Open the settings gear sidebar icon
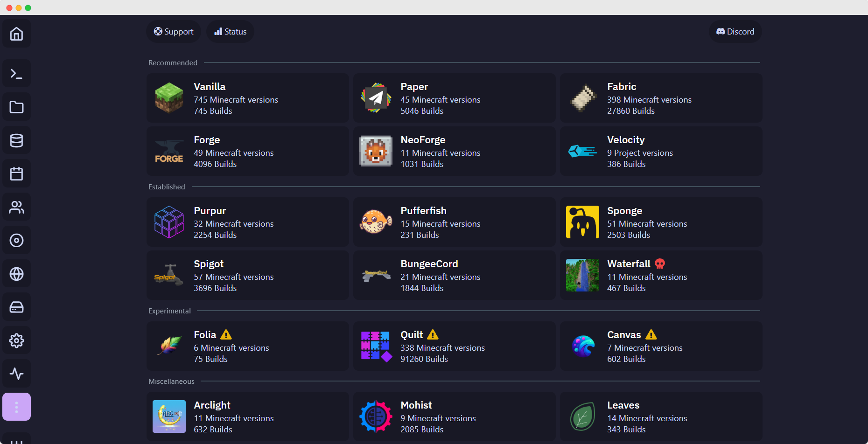This screenshot has width=868, height=444. click(x=17, y=340)
